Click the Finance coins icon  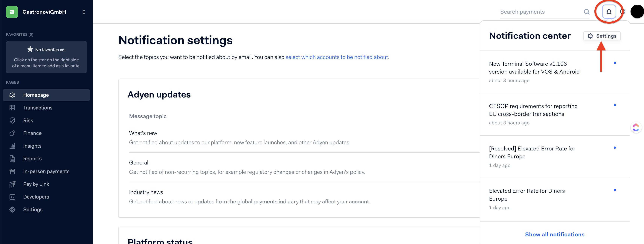(x=12, y=133)
